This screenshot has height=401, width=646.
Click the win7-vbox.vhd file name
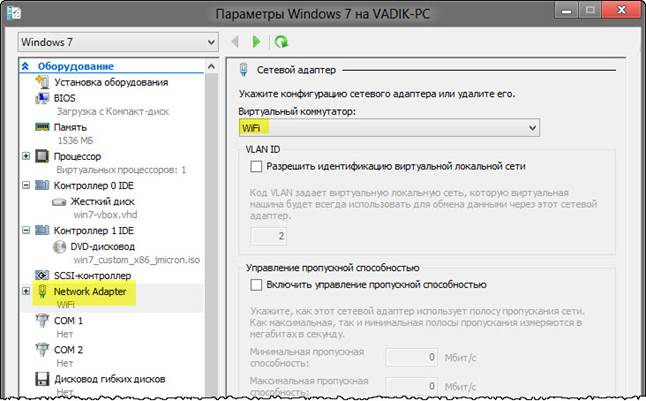coord(105,215)
